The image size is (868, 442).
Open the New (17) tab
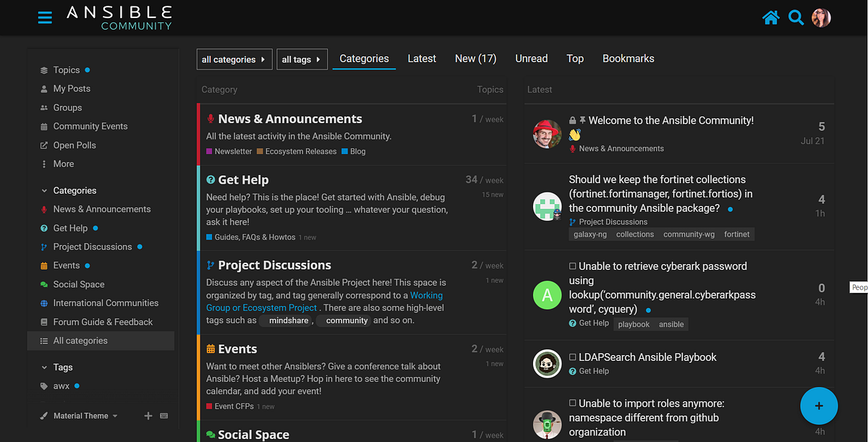click(x=475, y=58)
